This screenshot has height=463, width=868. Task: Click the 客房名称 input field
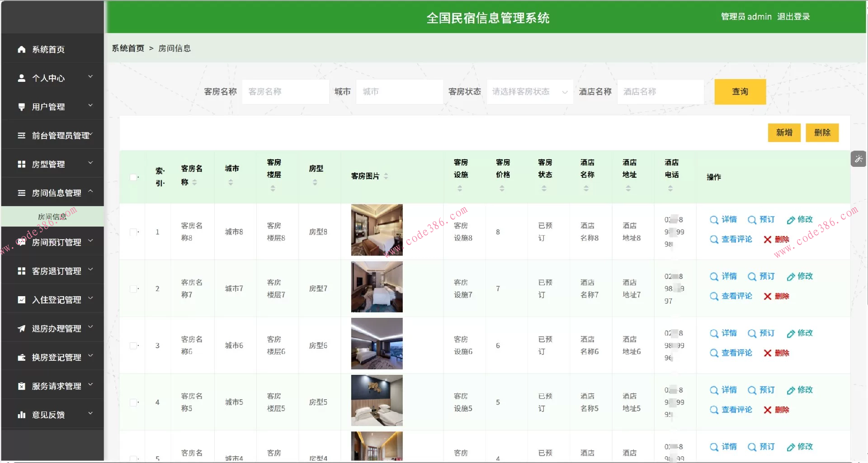pyautogui.click(x=285, y=91)
